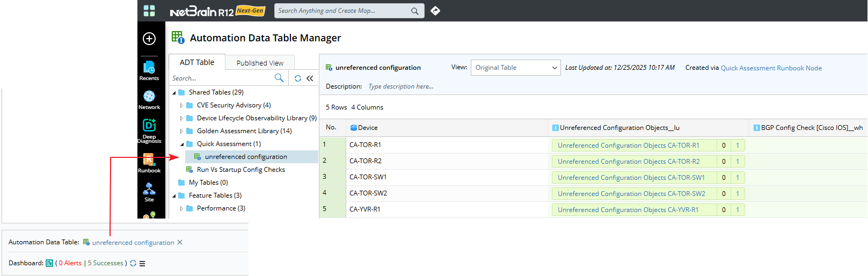
Task: Open Site from the sidebar
Action: pyautogui.click(x=149, y=192)
